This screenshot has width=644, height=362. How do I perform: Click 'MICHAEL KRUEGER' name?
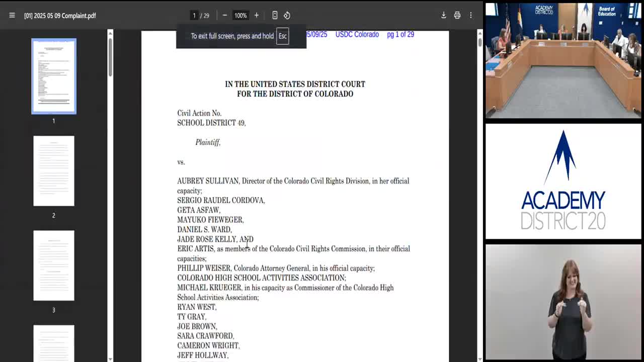209,288
